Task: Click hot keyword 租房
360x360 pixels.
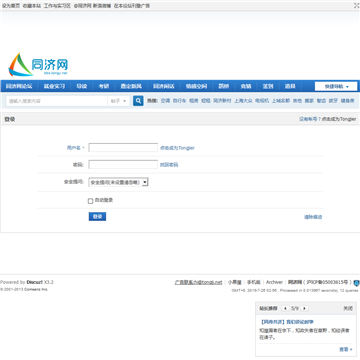Action: [194, 101]
